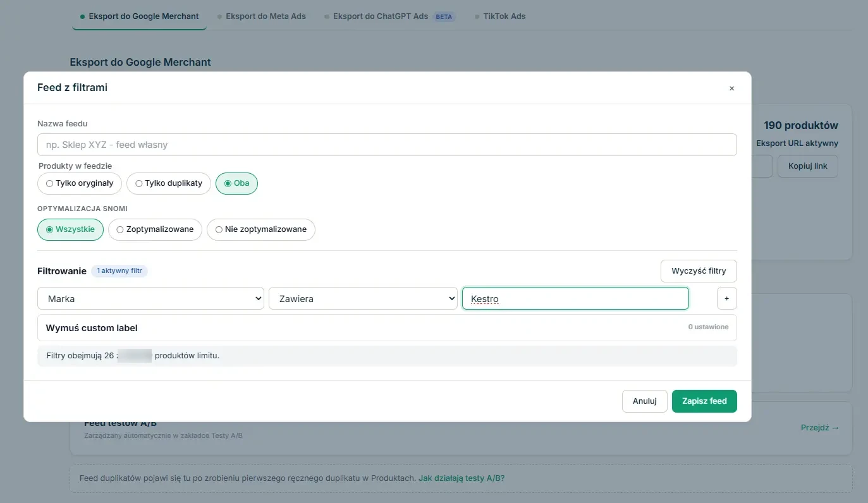
Task: Choose Nie zoptymalizowane radio option
Action: pos(261,229)
